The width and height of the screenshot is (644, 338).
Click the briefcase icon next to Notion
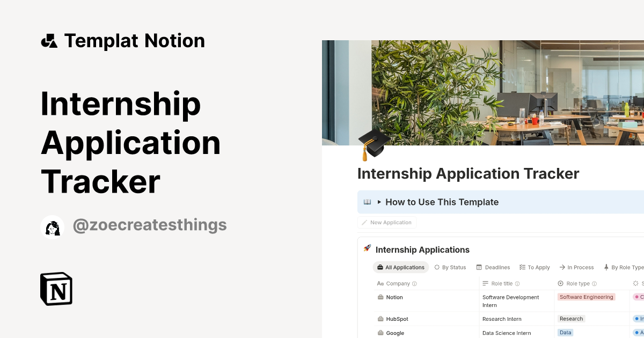380,297
